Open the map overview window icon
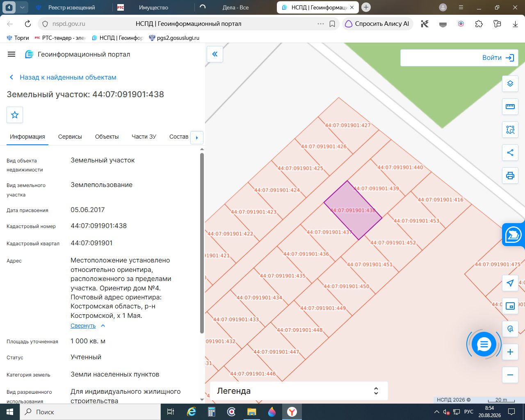Image resolution: width=525 pixels, height=420 pixels. [510, 306]
